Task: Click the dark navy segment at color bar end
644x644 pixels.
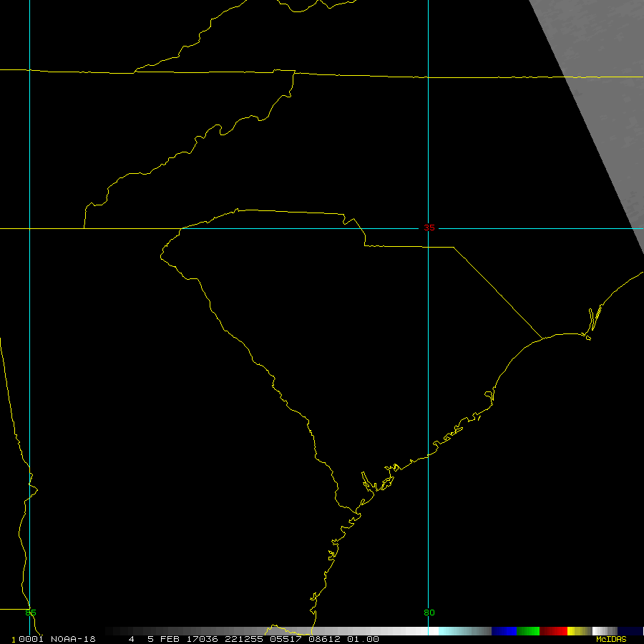Action: [630, 631]
